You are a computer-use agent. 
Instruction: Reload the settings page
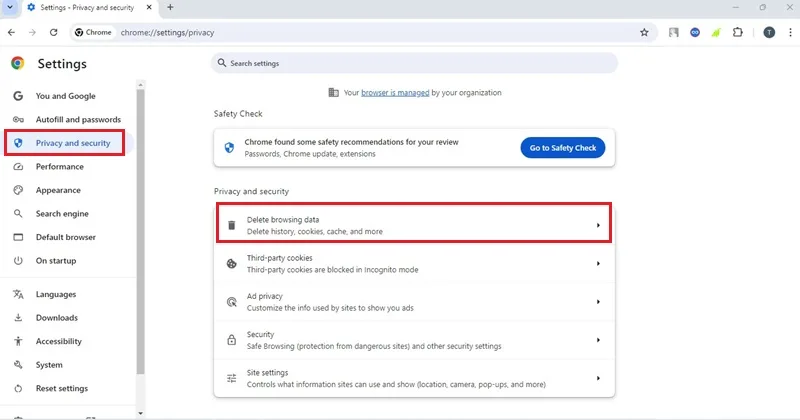tap(54, 32)
